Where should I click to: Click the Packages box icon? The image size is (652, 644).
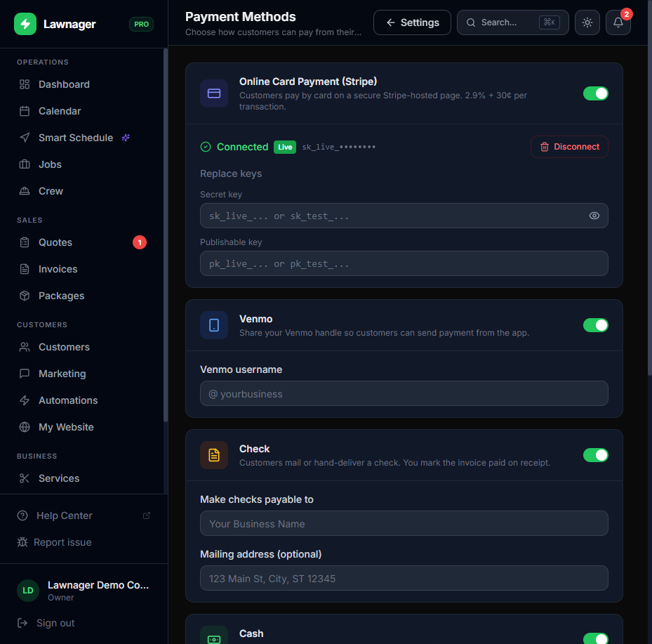[25, 296]
